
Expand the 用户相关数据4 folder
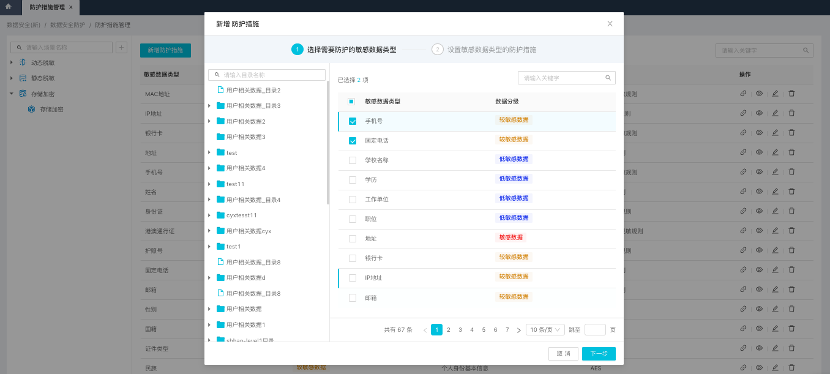point(210,168)
